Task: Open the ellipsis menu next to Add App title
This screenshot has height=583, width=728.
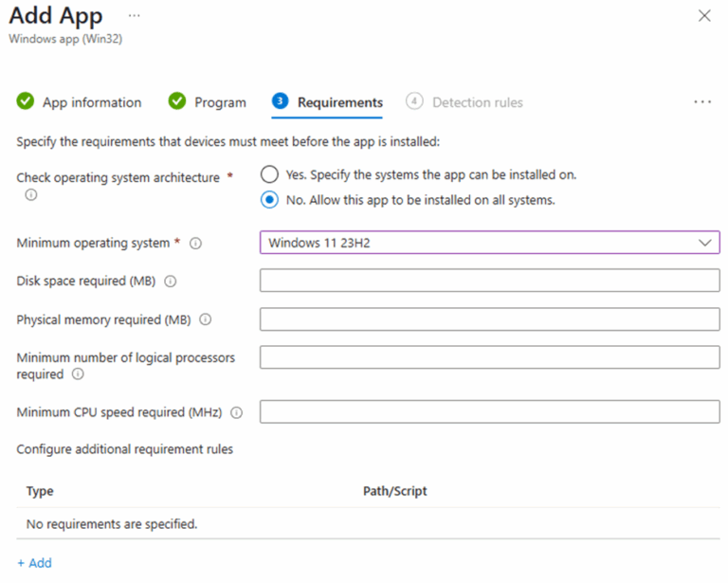Action: pyautogui.click(x=135, y=16)
